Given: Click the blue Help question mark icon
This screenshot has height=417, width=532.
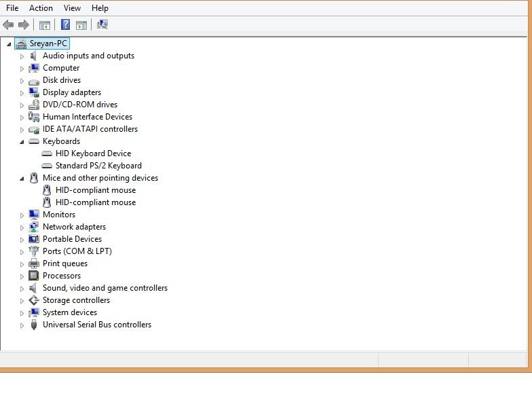Looking at the screenshot, I should tap(66, 25).
